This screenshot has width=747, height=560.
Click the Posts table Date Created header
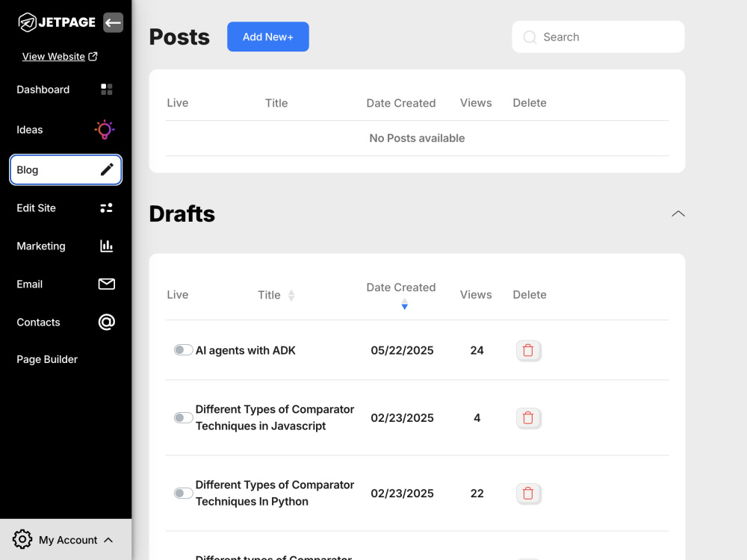coord(400,103)
